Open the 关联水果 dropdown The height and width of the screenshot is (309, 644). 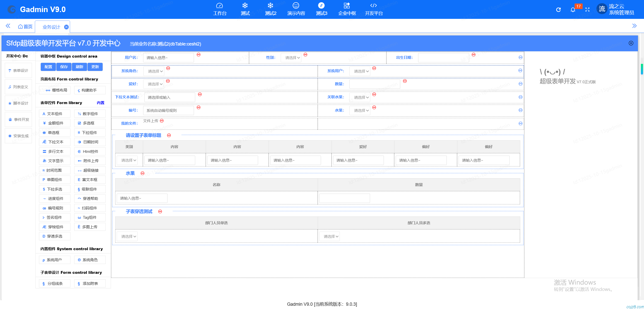360,98
